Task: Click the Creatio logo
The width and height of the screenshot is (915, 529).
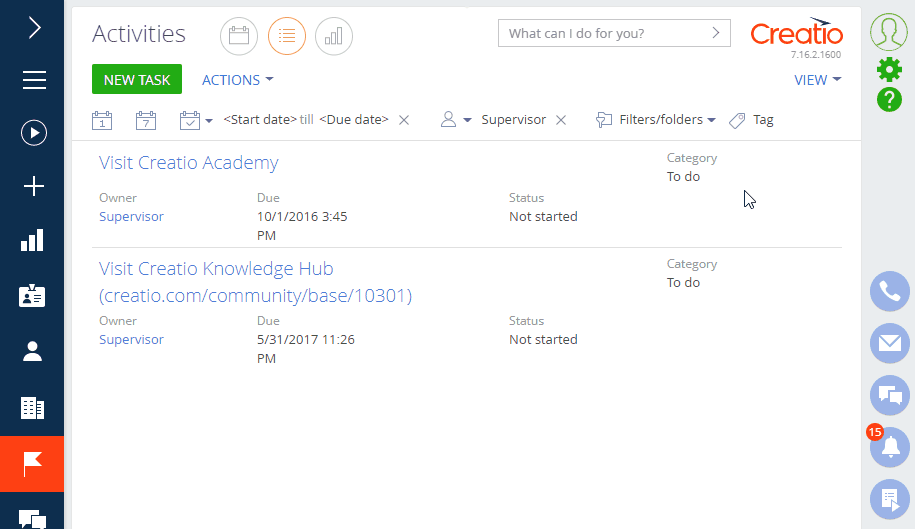Action: (797, 33)
